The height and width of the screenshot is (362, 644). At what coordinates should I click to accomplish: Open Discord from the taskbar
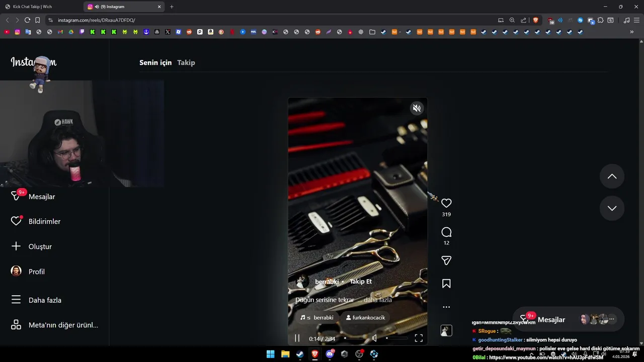click(x=330, y=354)
